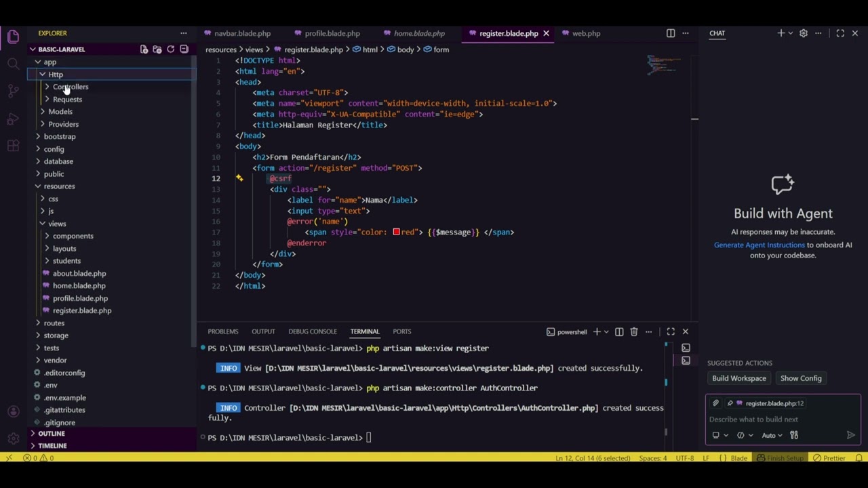Open Source Control view in activity bar

[13, 91]
